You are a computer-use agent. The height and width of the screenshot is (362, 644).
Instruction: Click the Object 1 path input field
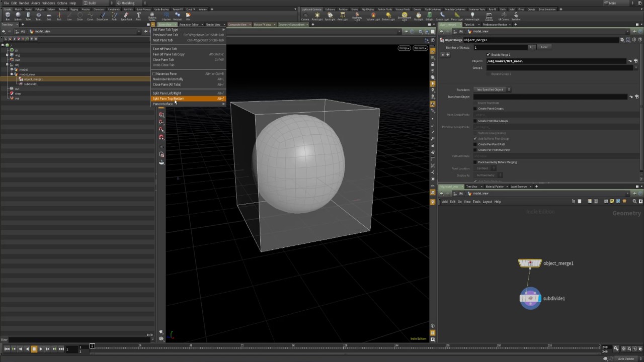tap(555, 61)
